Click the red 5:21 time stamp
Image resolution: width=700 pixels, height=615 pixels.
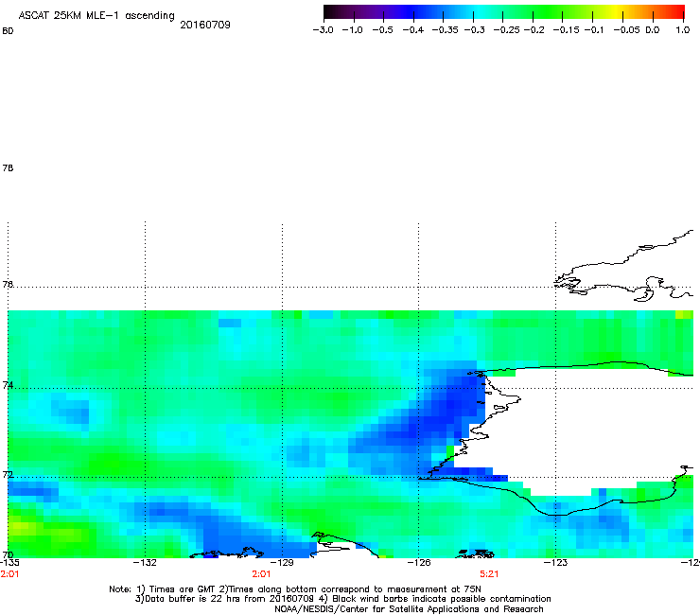pyautogui.click(x=489, y=574)
